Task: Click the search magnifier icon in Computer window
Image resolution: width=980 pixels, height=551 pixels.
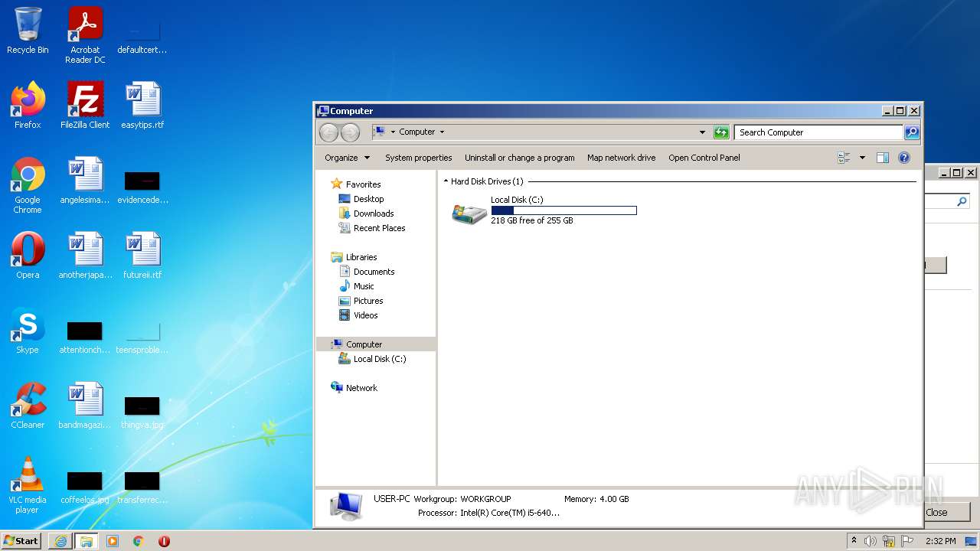Action: pyautogui.click(x=911, y=132)
